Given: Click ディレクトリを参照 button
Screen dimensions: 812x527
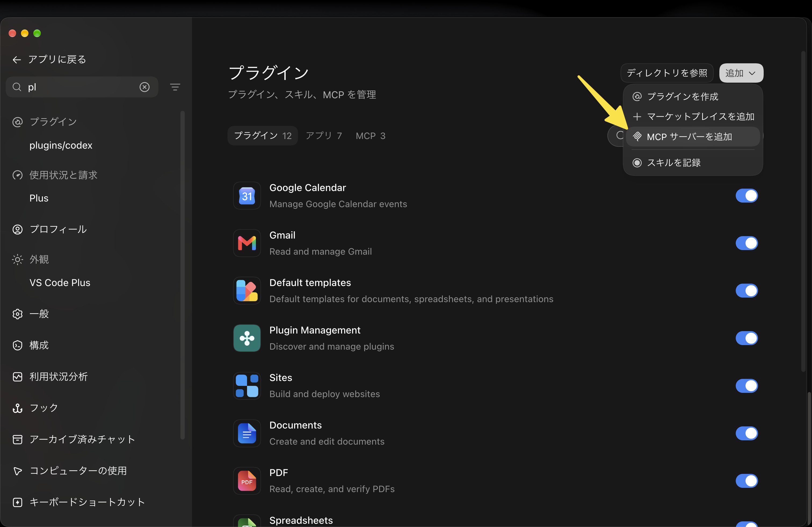Looking at the screenshot, I should (667, 73).
